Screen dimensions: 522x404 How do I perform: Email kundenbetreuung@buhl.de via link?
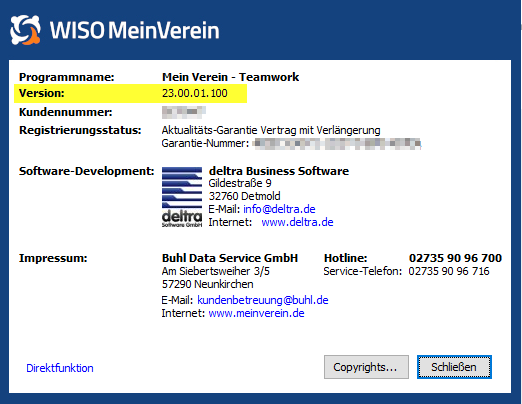tap(263, 300)
